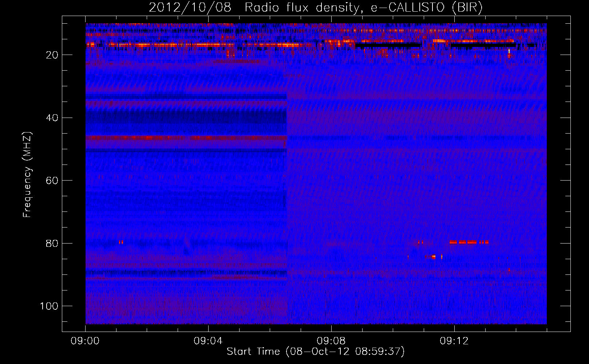
Task: Click the '09:12' time tick label
Action: coord(454,341)
